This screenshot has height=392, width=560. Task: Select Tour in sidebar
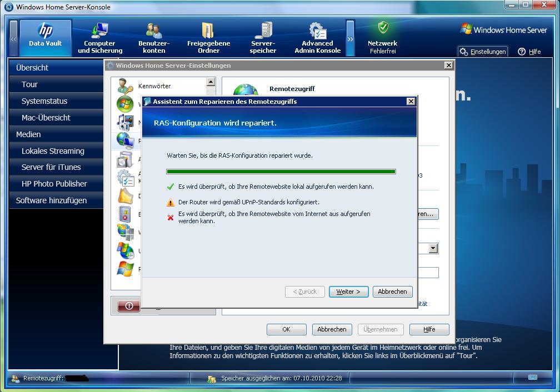coord(57,84)
